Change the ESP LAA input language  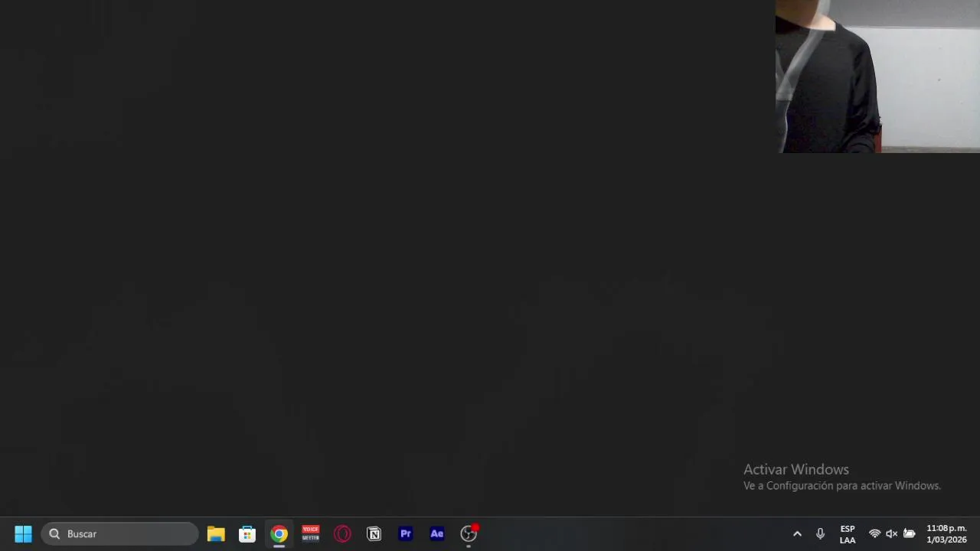(848, 534)
